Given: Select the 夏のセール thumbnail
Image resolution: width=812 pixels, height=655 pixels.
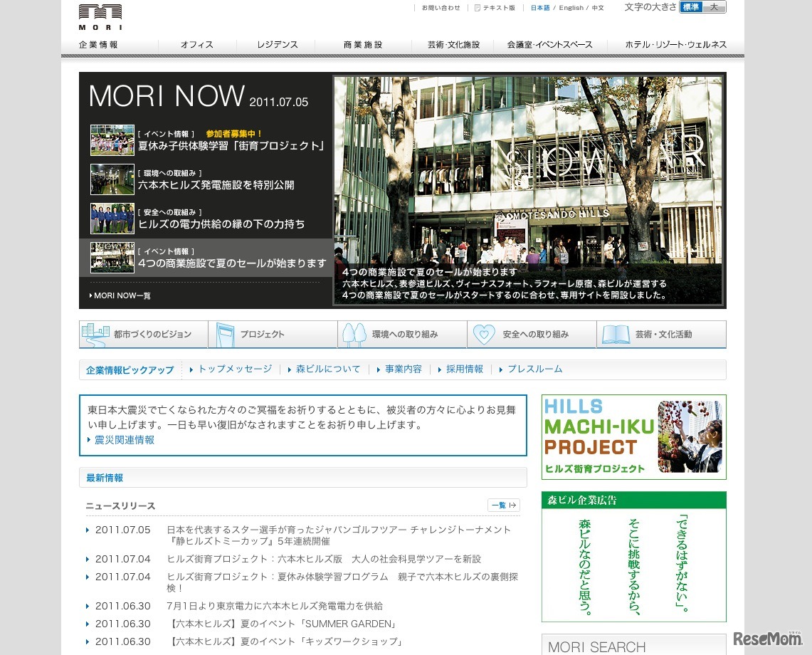Looking at the screenshot, I should click(x=112, y=258).
